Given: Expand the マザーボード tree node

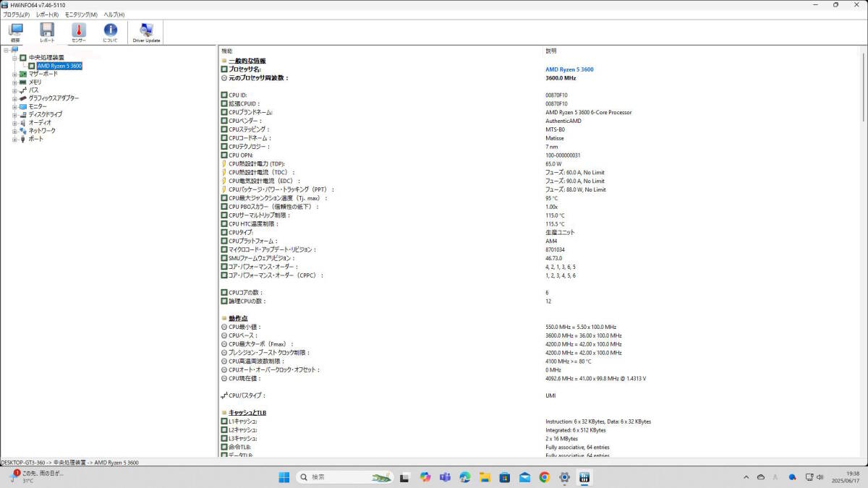Looking at the screenshot, I should 14,74.
